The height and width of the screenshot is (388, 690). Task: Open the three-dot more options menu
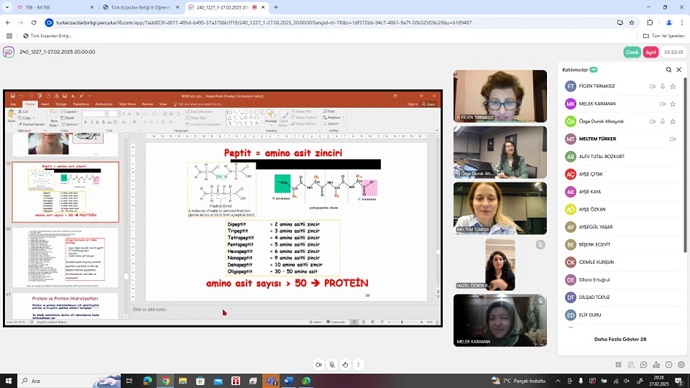coord(358,365)
